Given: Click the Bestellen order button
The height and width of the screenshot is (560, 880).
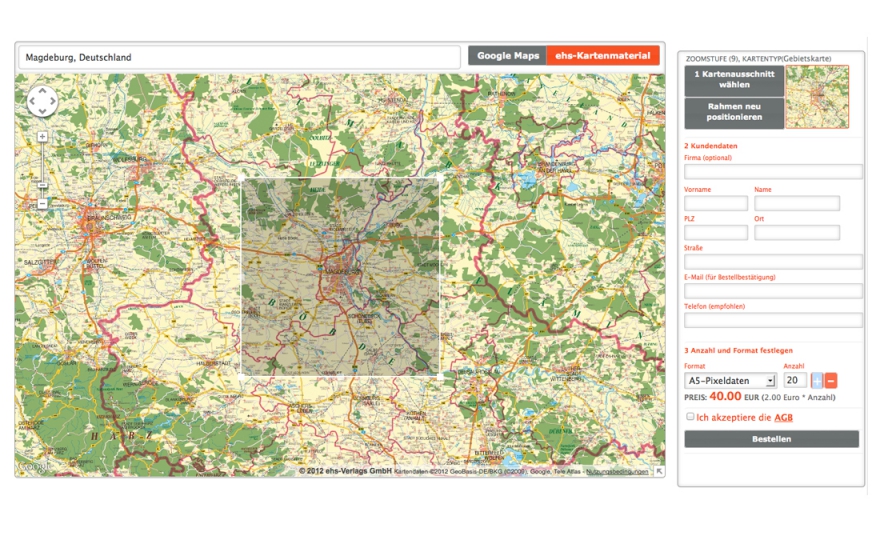Looking at the screenshot, I should 772,439.
